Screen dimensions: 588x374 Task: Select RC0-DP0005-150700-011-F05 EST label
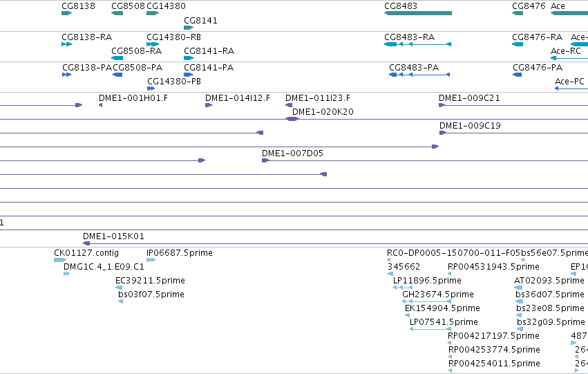click(x=453, y=253)
